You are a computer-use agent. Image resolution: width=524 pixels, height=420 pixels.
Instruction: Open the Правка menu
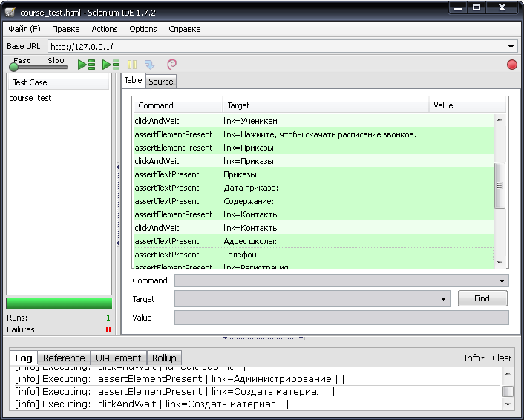coord(66,29)
